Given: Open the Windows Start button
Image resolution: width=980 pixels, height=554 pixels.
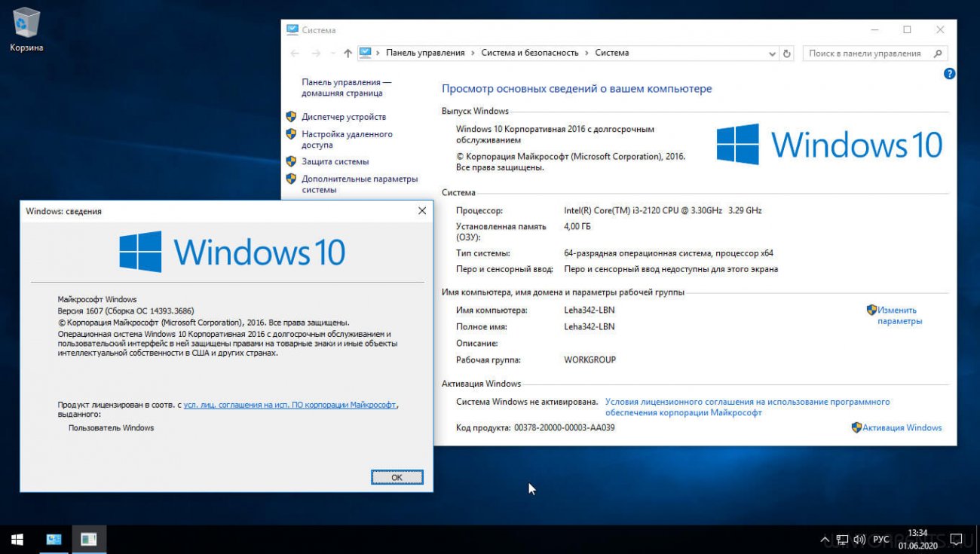Looking at the screenshot, I should click(x=17, y=540).
